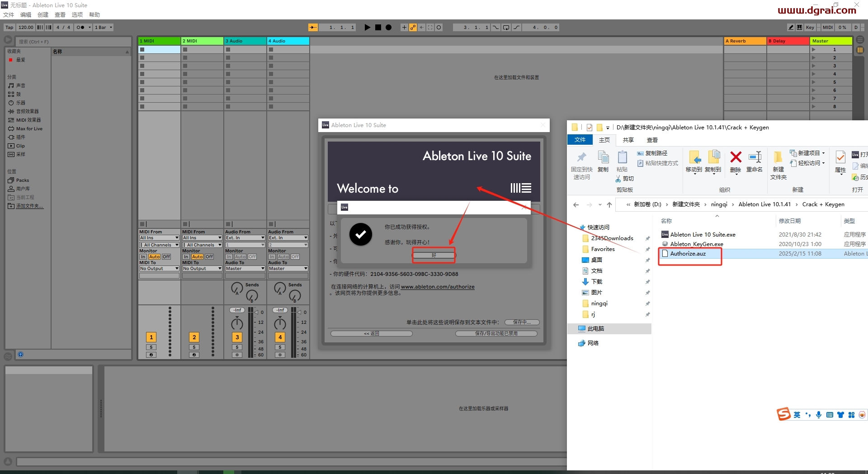Click the Play button in transport

pos(367,28)
